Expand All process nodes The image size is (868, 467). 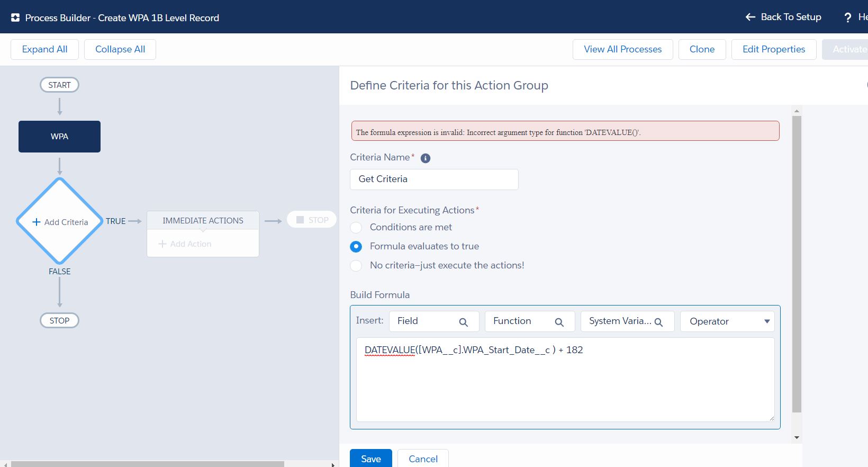[x=44, y=49]
